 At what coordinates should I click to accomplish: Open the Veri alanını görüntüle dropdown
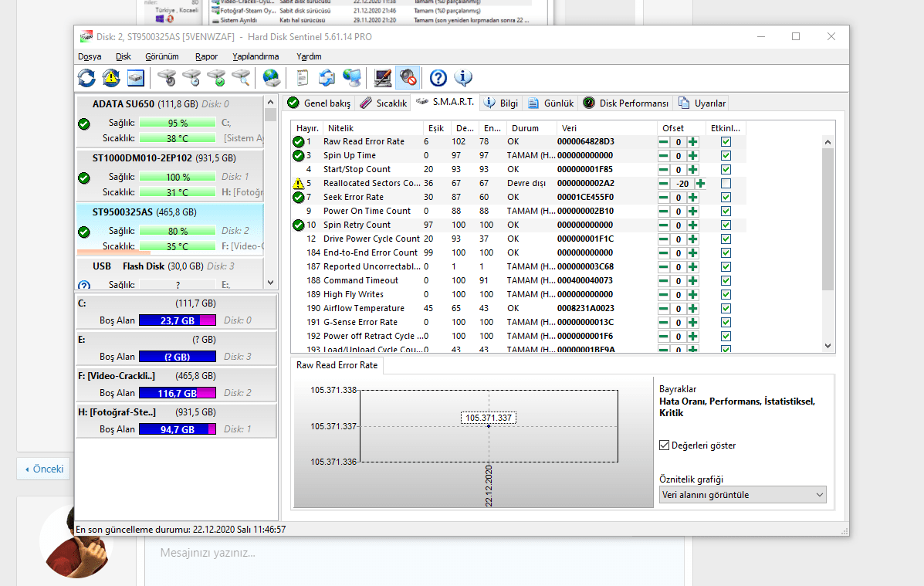pyautogui.click(x=742, y=495)
